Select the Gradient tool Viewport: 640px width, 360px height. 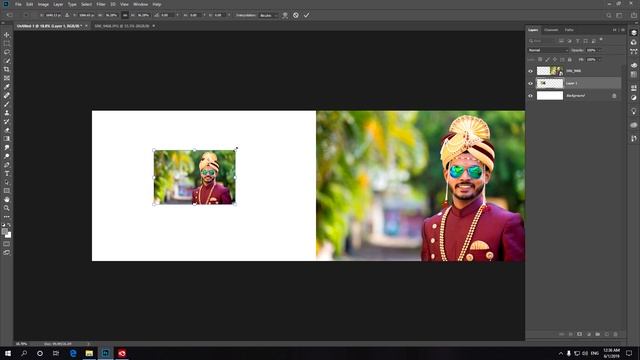point(7,139)
